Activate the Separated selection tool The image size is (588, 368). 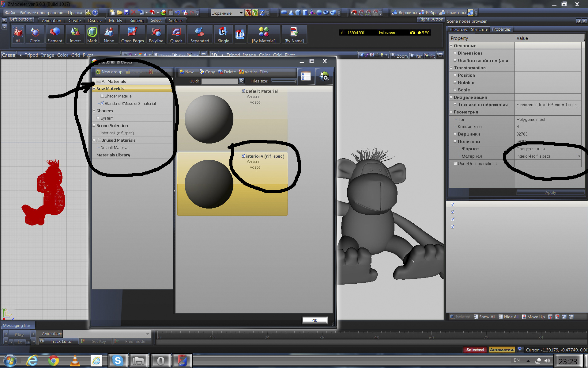point(199,34)
